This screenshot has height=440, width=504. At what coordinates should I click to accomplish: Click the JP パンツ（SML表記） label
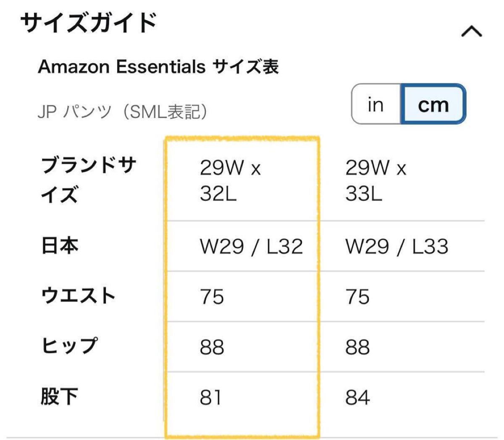tap(123, 112)
